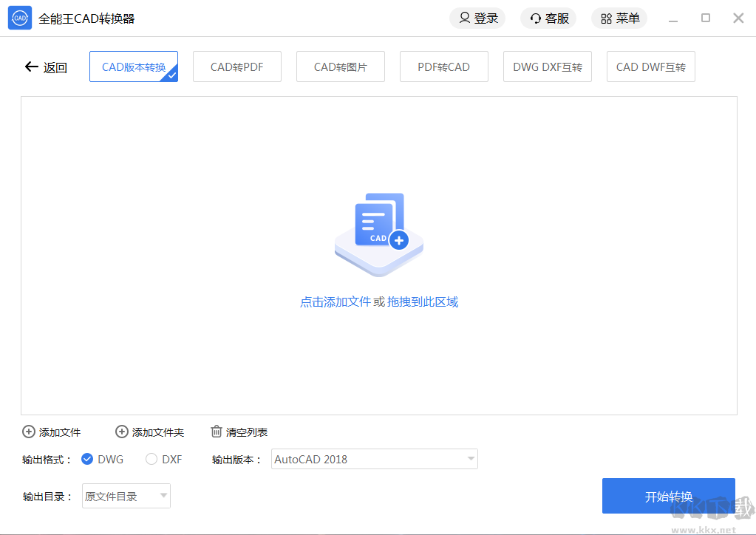Toggle the checkmark on CAD版本转换 tab
Screen dimensions: 756x535
[x=171, y=75]
